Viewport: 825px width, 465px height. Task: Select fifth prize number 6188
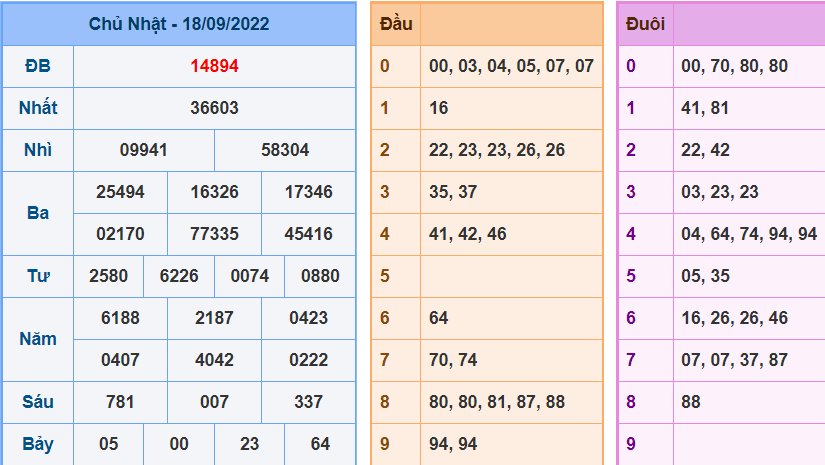(120, 319)
